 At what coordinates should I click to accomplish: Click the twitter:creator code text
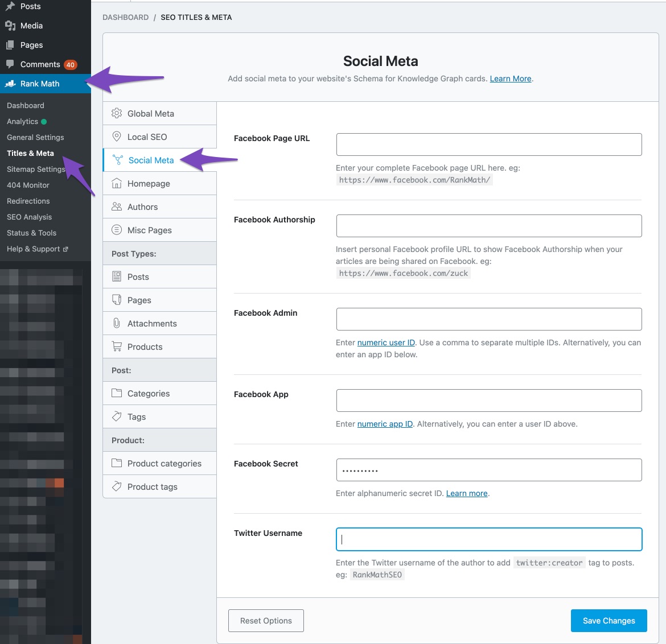click(549, 563)
